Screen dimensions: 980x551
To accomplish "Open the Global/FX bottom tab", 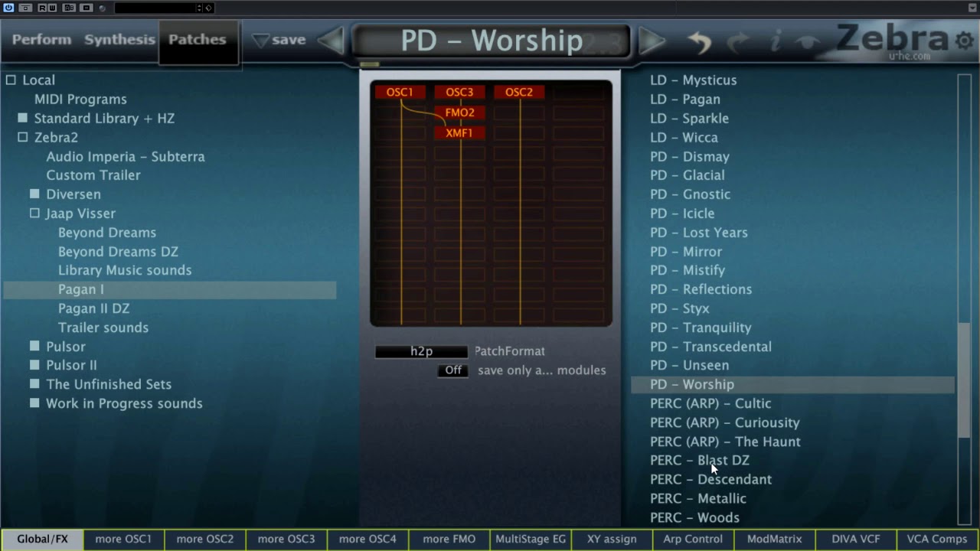I will click(42, 539).
